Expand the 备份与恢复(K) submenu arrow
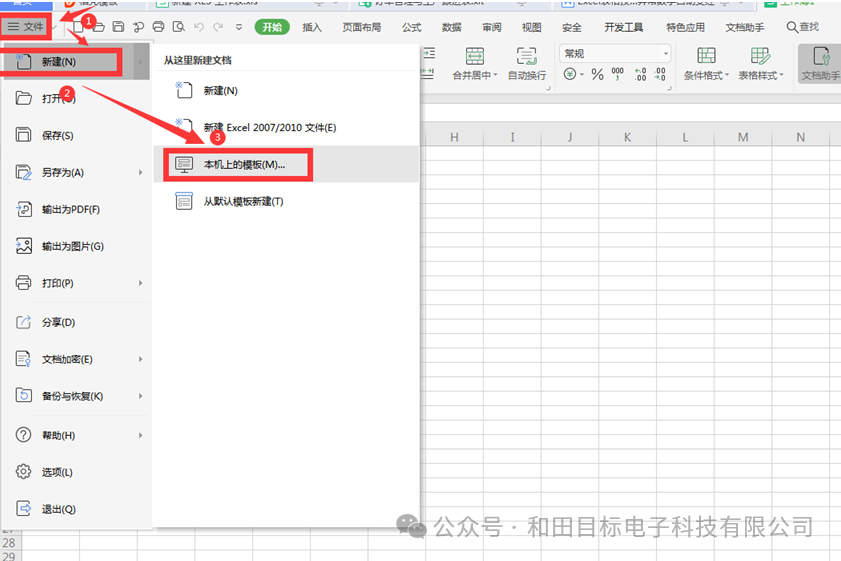This screenshot has width=841, height=561. coord(141,396)
